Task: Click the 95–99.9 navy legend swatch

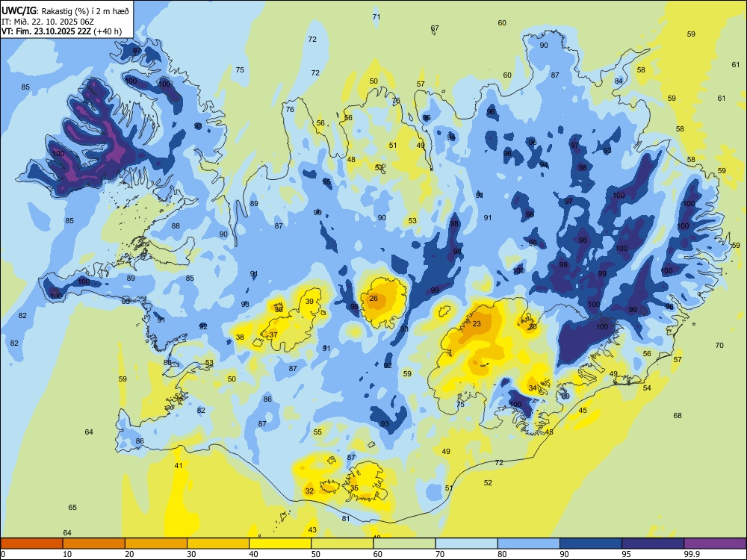Action: tap(653, 544)
